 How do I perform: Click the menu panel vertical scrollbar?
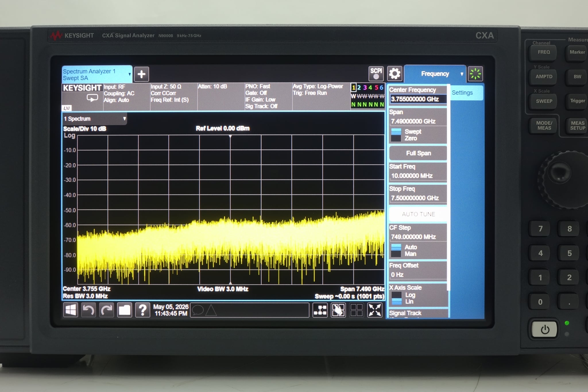[448, 187]
